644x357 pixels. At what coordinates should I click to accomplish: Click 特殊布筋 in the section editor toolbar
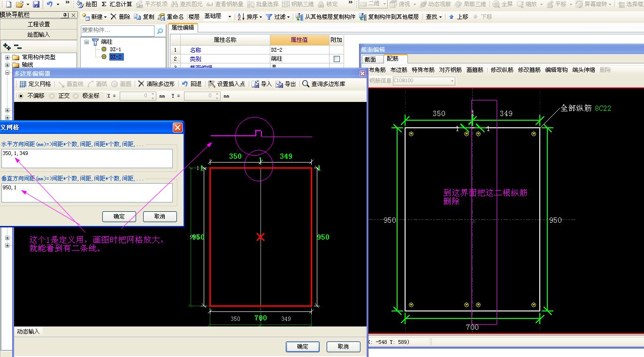pyautogui.click(x=423, y=70)
